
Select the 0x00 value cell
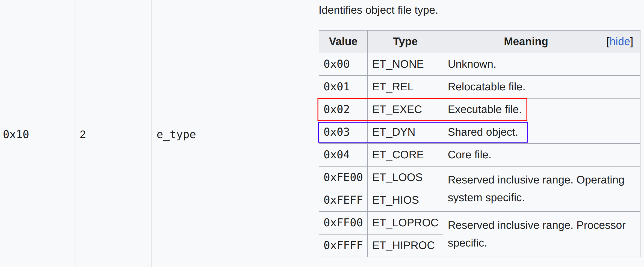click(336, 64)
